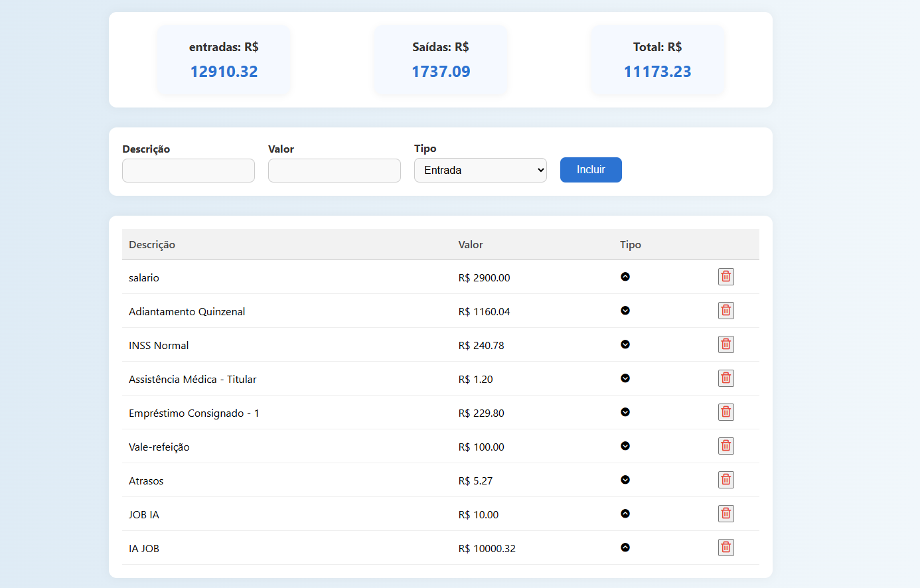The width and height of the screenshot is (920, 588).
Task: Click the up-arrow type icon for salario
Action: (x=625, y=277)
